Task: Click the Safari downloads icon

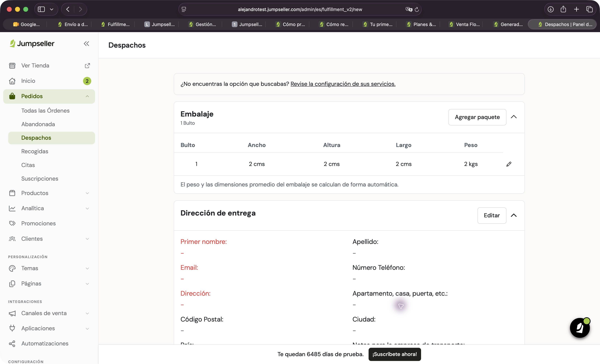Action: point(551,9)
